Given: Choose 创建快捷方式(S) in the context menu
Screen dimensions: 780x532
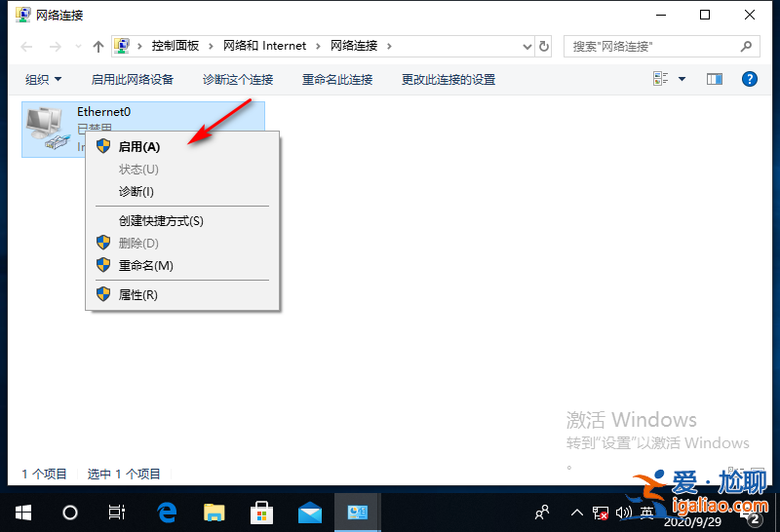Looking at the screenshot, I should point(182,221).
